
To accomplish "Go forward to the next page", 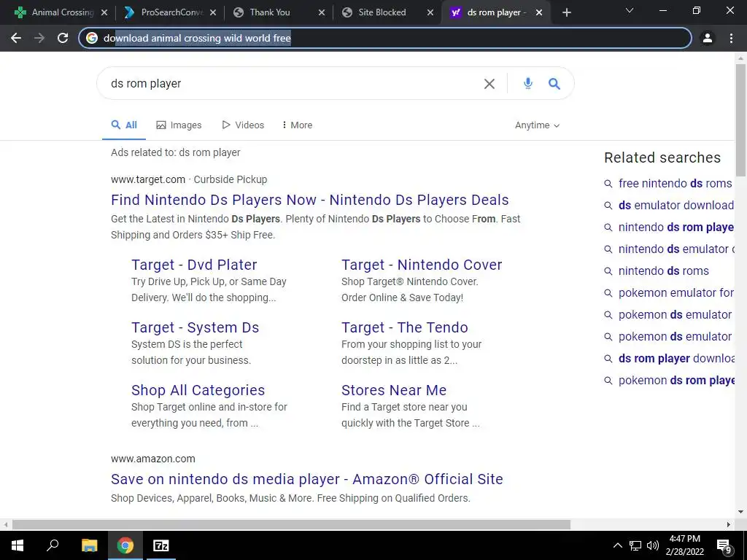I will (39, 38).
